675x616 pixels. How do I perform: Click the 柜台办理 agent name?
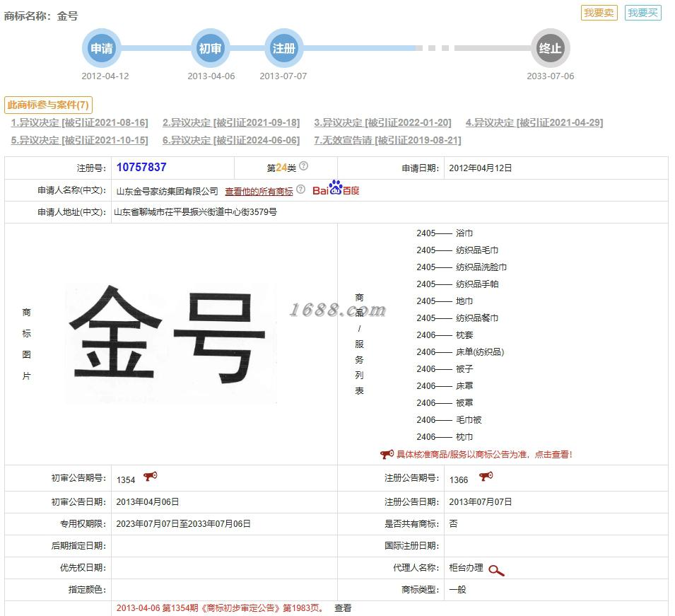coord(466,568)
